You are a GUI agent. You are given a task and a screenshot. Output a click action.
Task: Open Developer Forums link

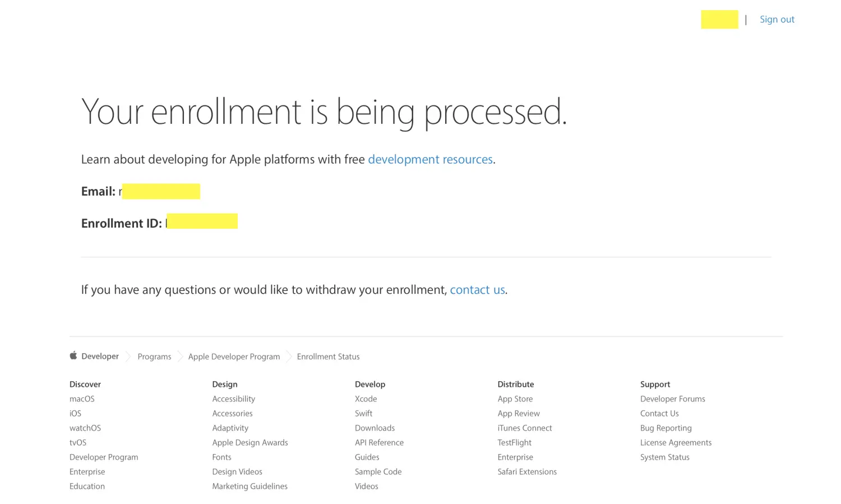tap(673, 399)
